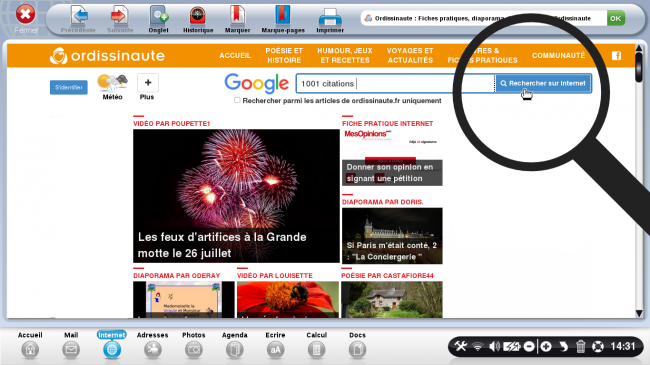
Task: Open the Photos camera icon
Action: click(194, 350)
